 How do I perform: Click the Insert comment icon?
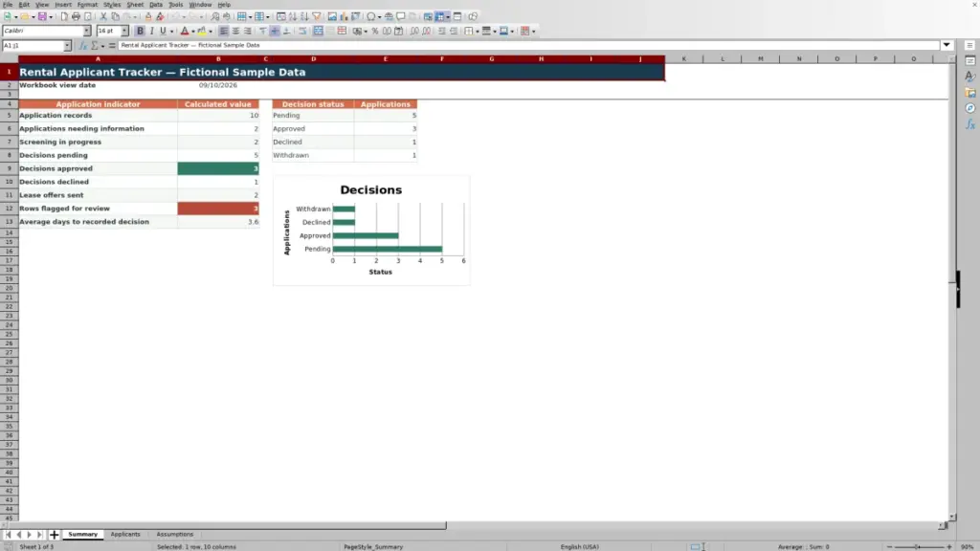tap(401, 17)
